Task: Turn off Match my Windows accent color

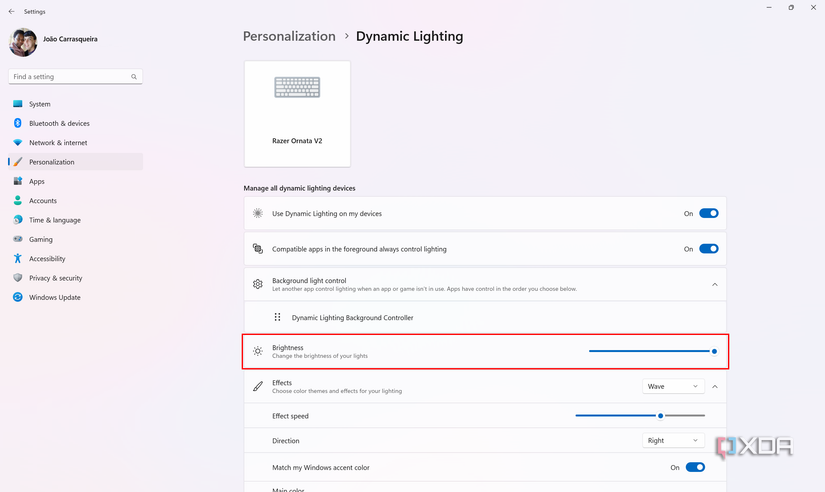Action: (694, 467)
